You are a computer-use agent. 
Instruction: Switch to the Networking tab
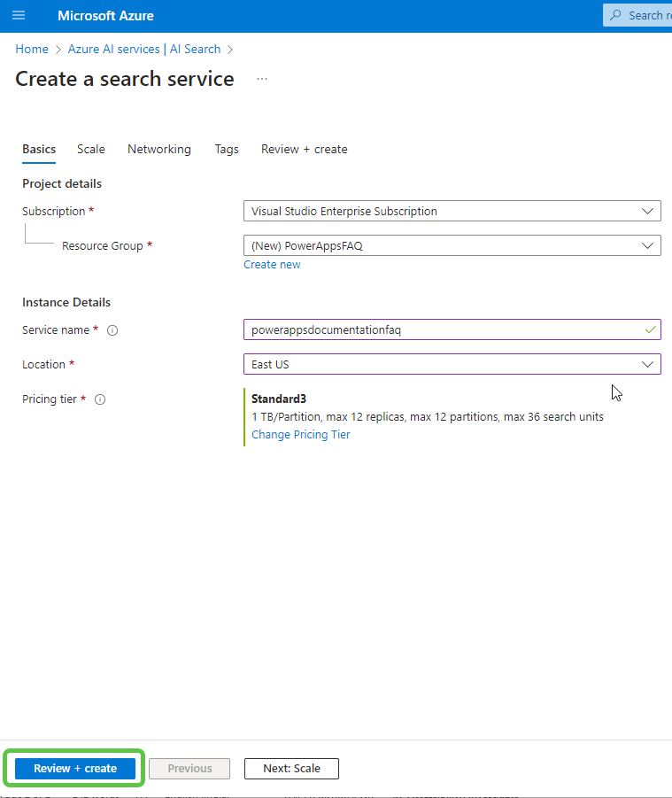[x=159, y=149]
